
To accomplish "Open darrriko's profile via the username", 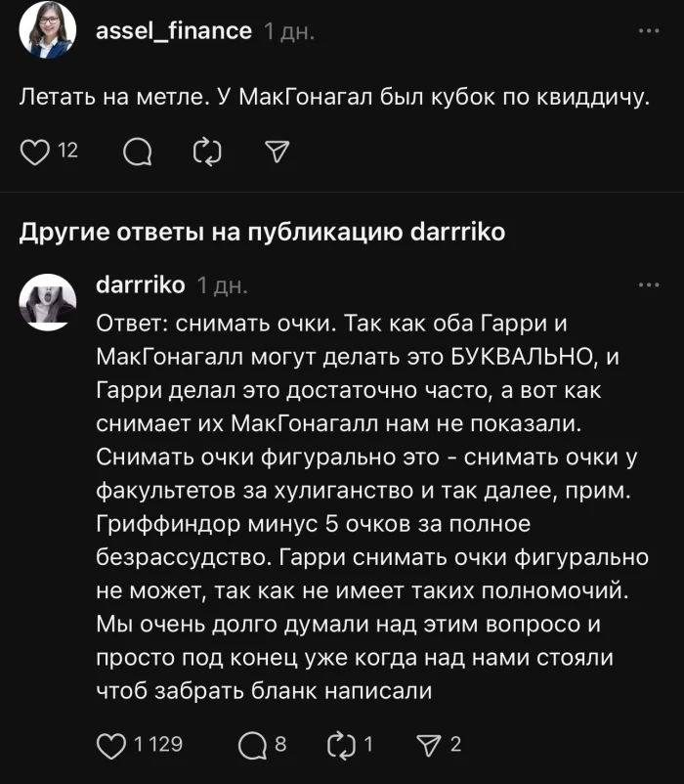I will pos(140,283).
